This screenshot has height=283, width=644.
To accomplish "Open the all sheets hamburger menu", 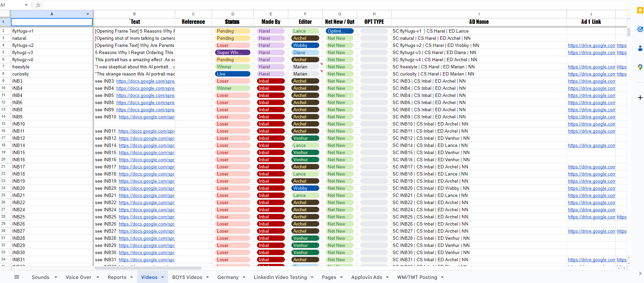I will 17,277.
